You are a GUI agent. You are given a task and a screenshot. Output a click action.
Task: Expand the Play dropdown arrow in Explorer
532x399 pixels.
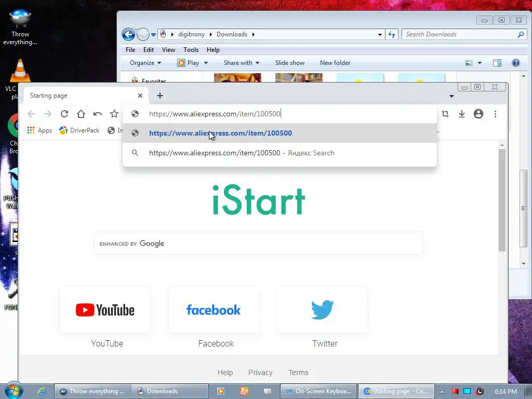click(x=206, y=63)
